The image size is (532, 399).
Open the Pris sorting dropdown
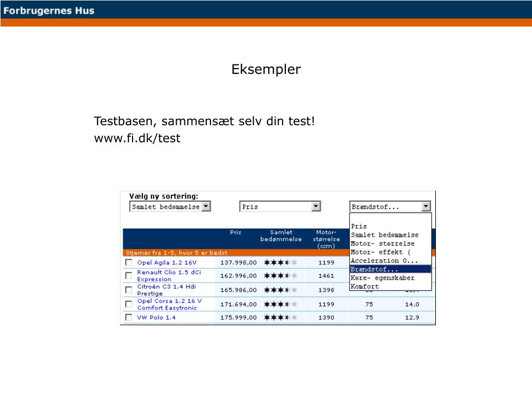280,207
